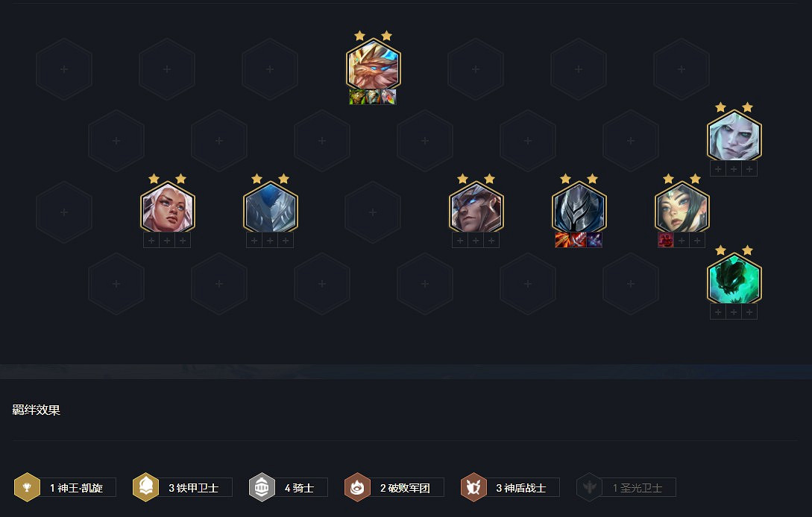Screen dimensions: 812x517
Task: Click the red item on green-haired champion
Action: click(x=665, y=240)
